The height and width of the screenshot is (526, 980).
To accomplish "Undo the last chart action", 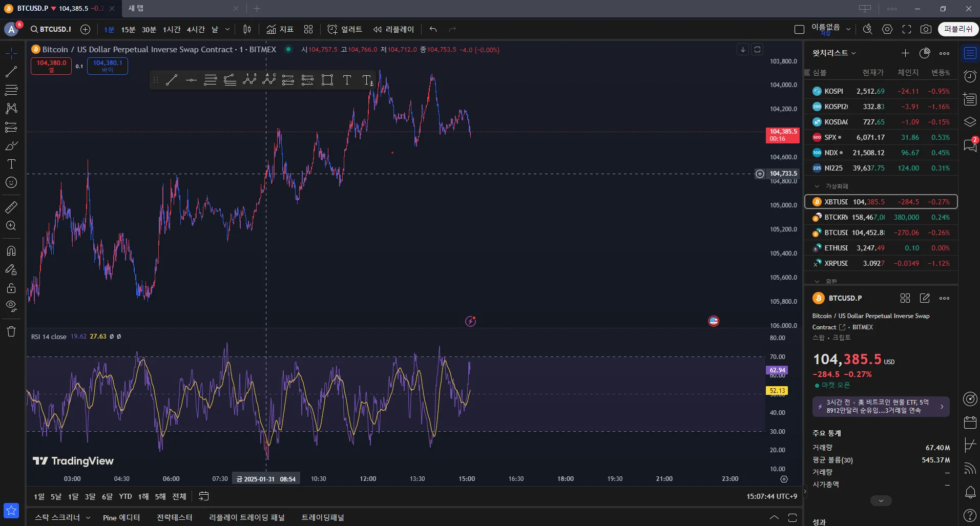I will pos(433,29).
